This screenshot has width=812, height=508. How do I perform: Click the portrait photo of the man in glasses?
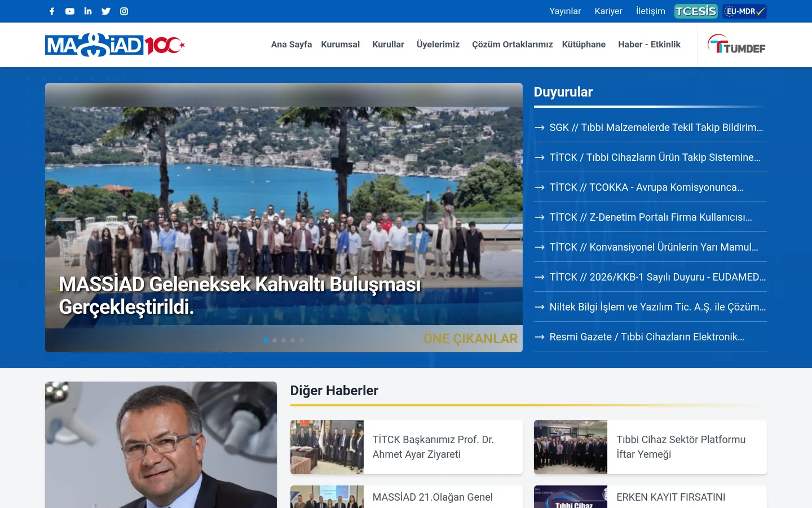[x=161, y=445]
